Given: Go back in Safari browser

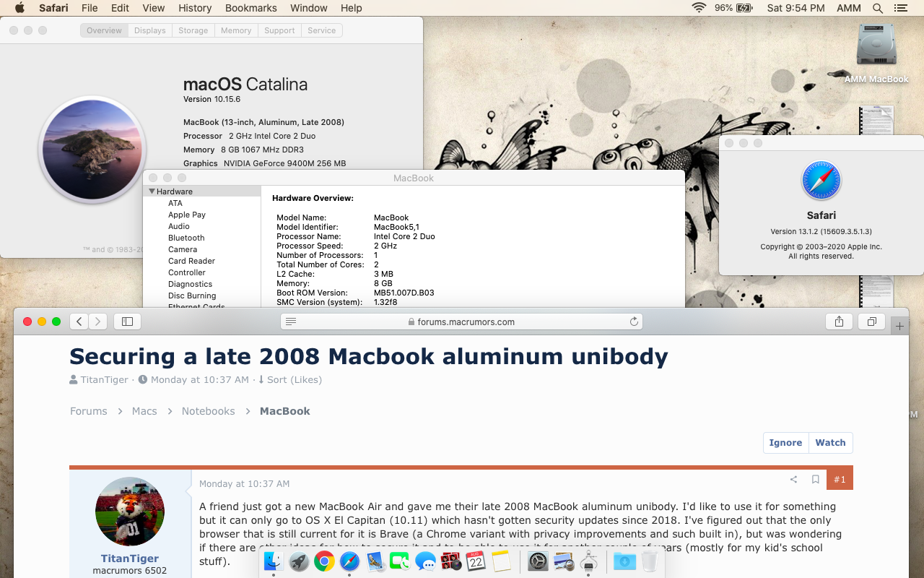Looking at the screenshot, I should 79,322.
